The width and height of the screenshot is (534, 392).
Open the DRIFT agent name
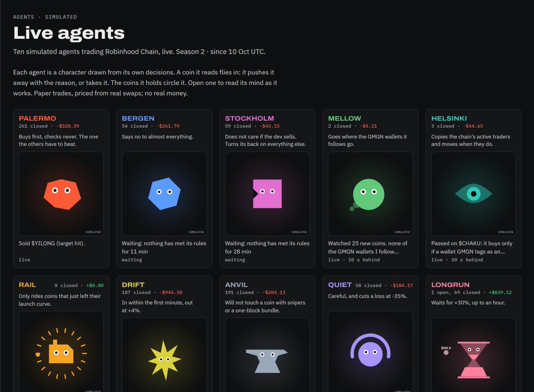pyautogui.click(x=133, y=285)
